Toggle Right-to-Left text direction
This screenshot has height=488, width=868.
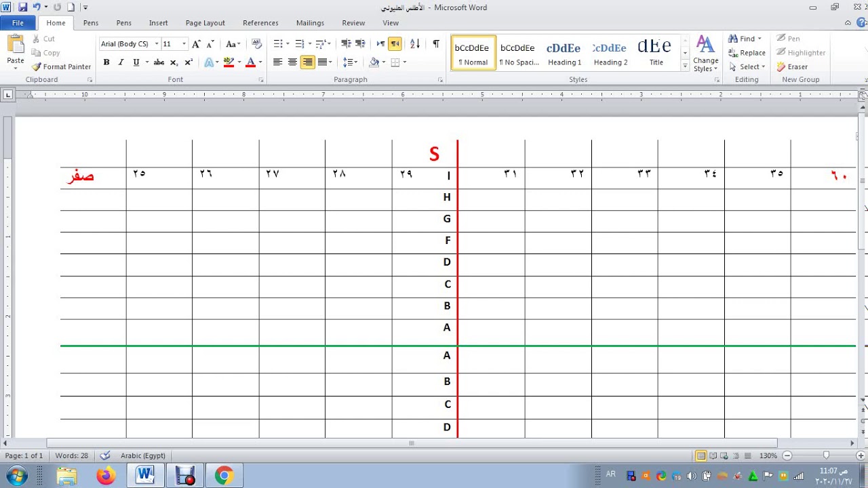[x=395, y=44]
